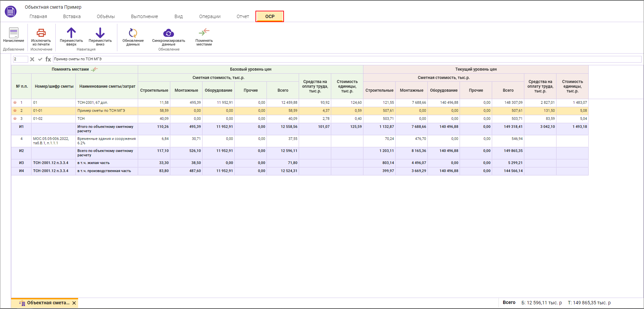Select cell Пример сметы по ТСН МГЭ

pyautogui.click(x=107, y=111)
